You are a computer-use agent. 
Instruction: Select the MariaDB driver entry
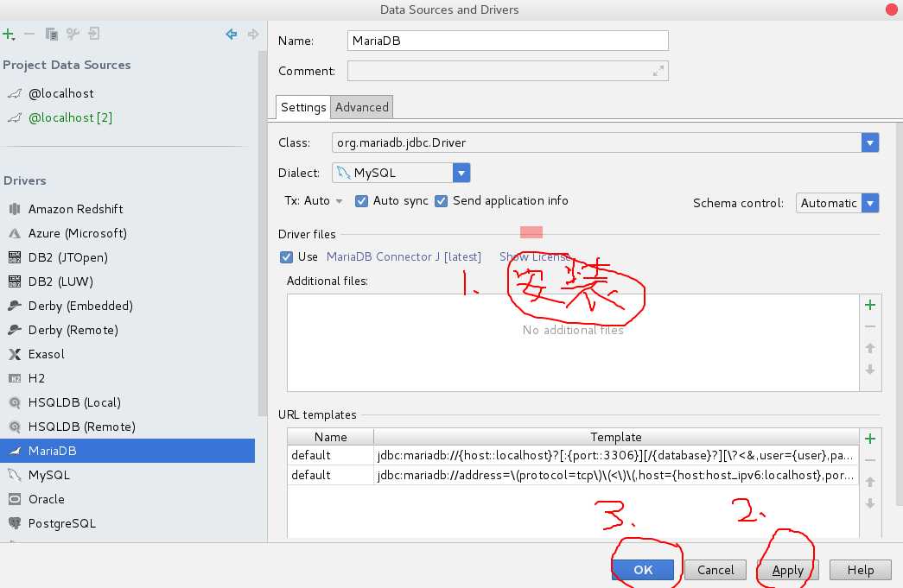pyautogui.click(x=127, y=451)
